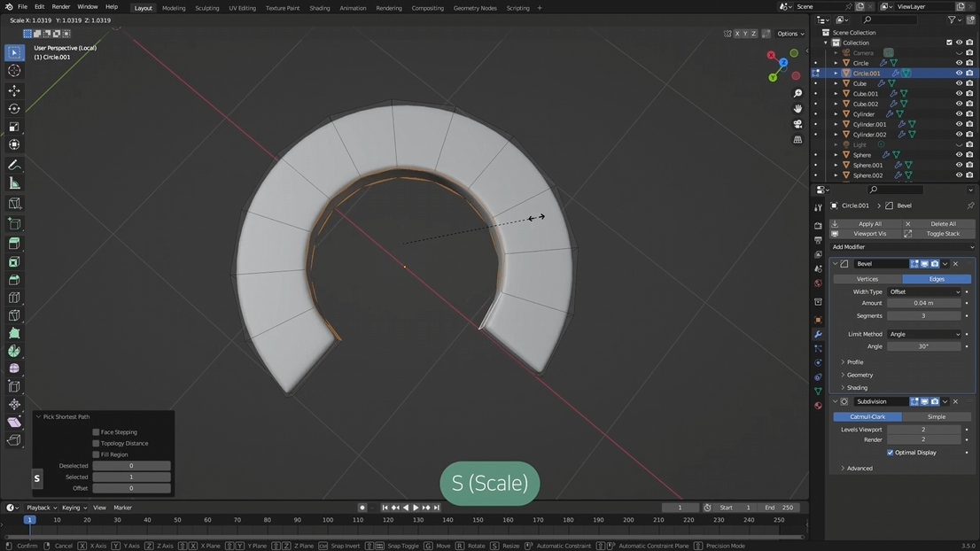Hide Cylinder.002 in the viewport
980x551 pixels.
[x=959, y=135]
